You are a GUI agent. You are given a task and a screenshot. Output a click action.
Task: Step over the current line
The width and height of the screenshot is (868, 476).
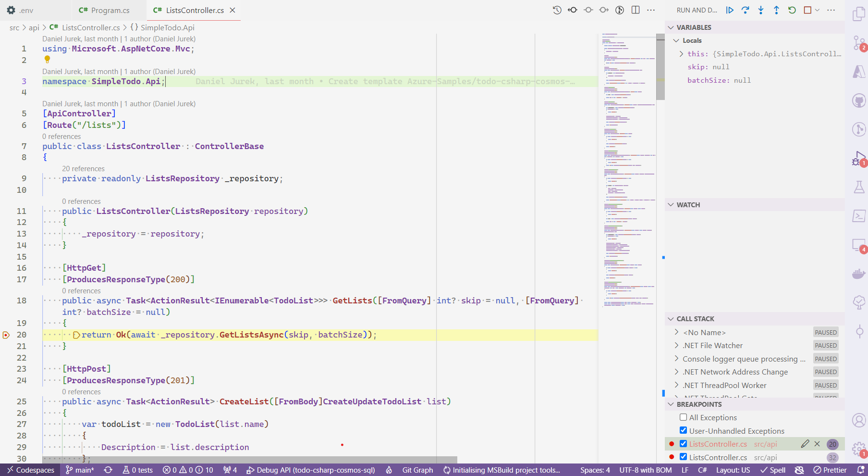coord(745,10)
